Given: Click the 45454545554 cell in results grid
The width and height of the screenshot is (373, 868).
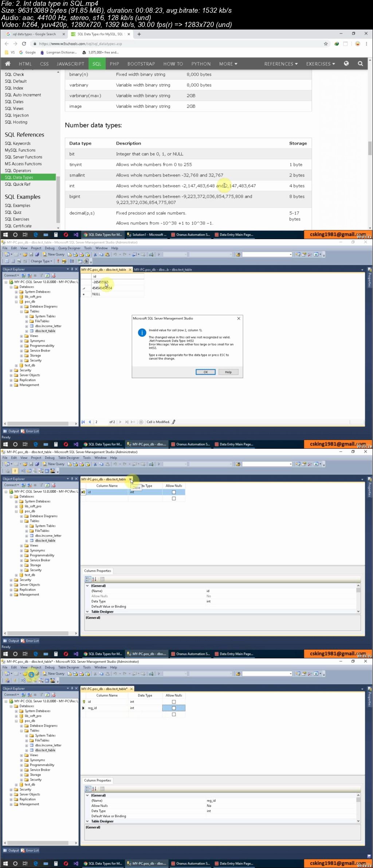Looking at the screenshot, I should [x=118, y=288].
